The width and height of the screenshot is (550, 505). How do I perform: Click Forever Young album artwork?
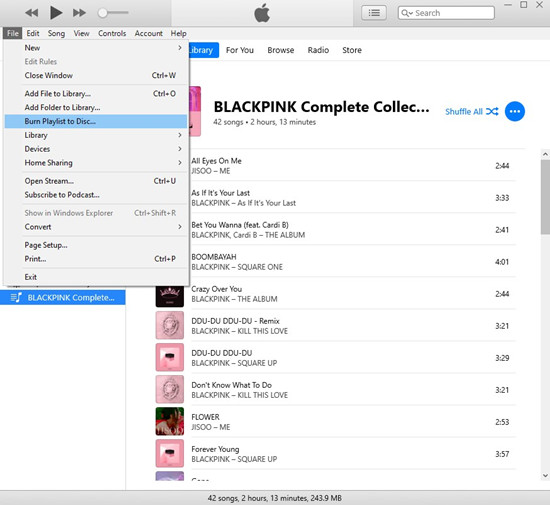tap(170, 454)
